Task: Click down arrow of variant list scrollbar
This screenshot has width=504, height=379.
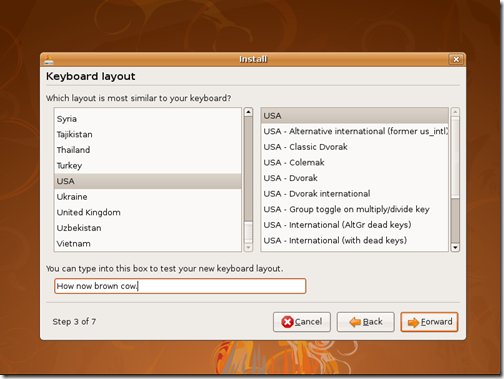Action: [455, 247]
